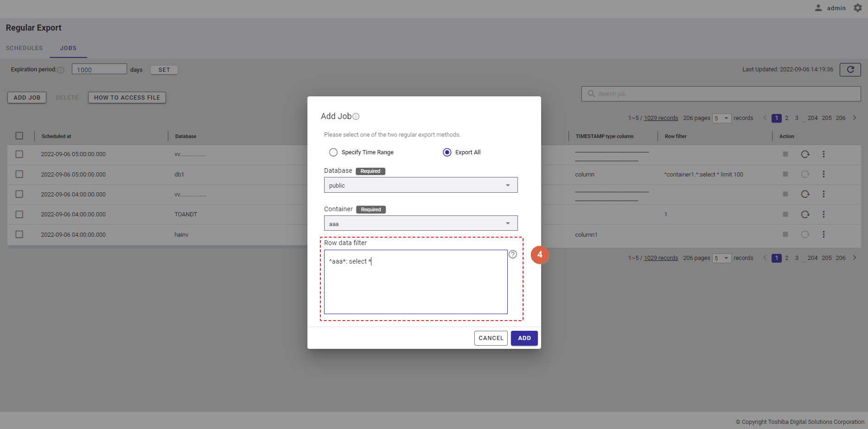Open Row data filter help icon

point(513,254)
